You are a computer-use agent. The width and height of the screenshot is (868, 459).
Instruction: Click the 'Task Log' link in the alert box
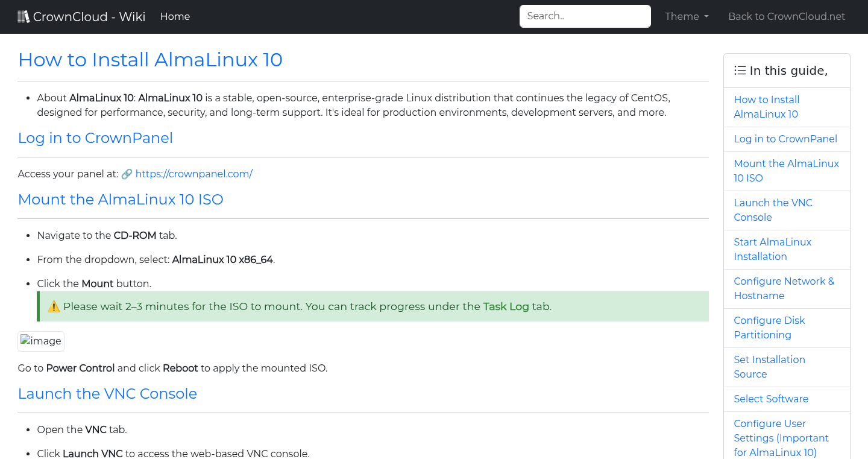pos(506,306)
